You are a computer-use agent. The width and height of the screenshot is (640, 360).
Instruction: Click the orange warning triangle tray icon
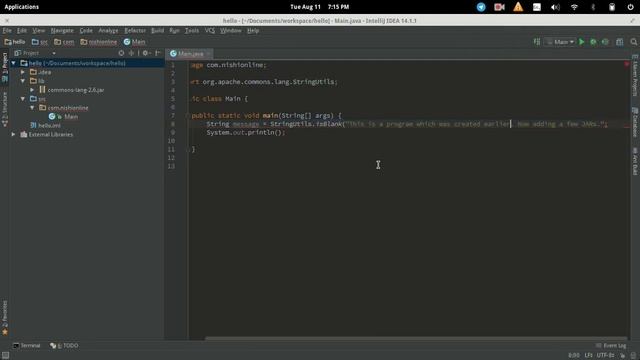tap(518, 7)
